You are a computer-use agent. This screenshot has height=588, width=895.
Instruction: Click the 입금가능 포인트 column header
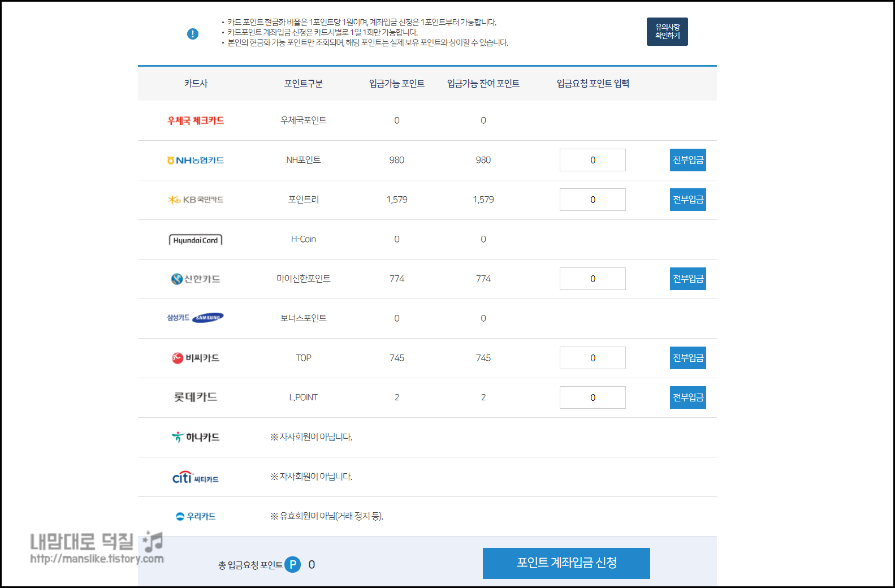coord(397,84)
